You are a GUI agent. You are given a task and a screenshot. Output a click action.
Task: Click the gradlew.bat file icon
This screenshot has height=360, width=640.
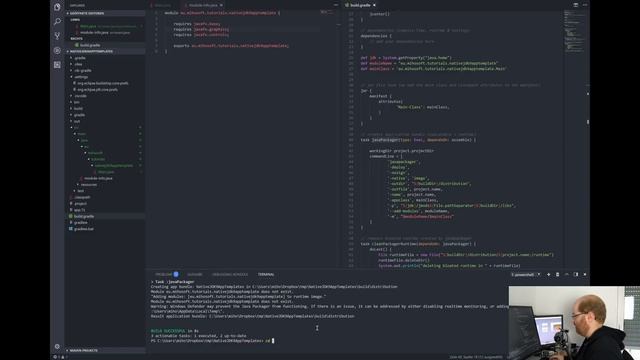(x=71, y=229)
